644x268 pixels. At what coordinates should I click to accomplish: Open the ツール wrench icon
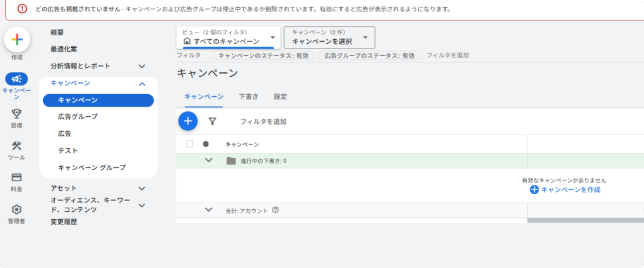(17, 146)
